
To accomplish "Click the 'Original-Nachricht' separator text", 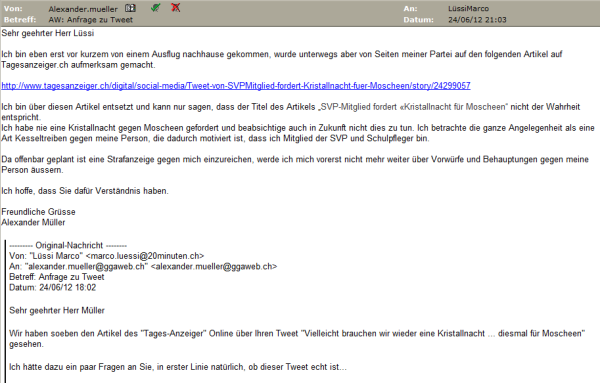I will pyautogui.click(x=69, y=245).
